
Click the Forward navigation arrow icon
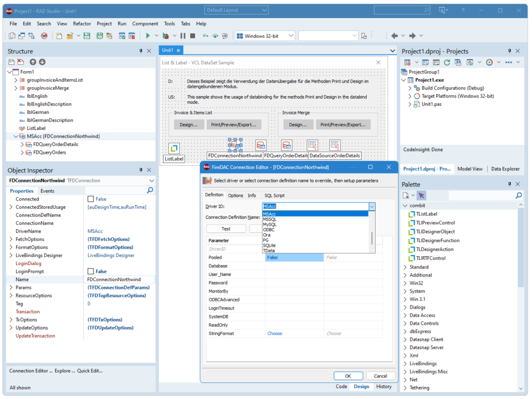(x=412, y=36)
